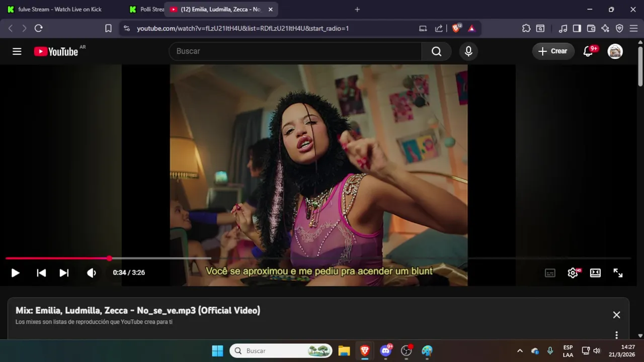Viewport: 644px width, 362px height.
Task: Open a new browser tab
Action: (357, 10)
